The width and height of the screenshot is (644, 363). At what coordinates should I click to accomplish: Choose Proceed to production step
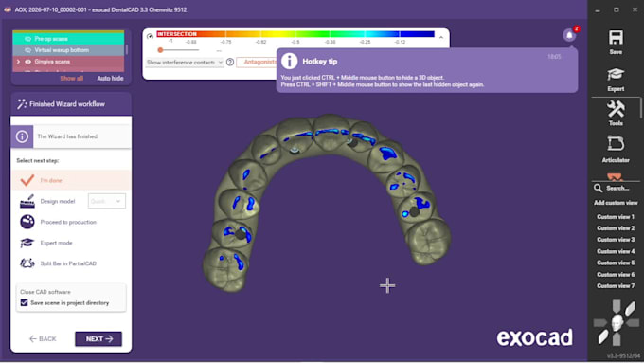(71, 222)
